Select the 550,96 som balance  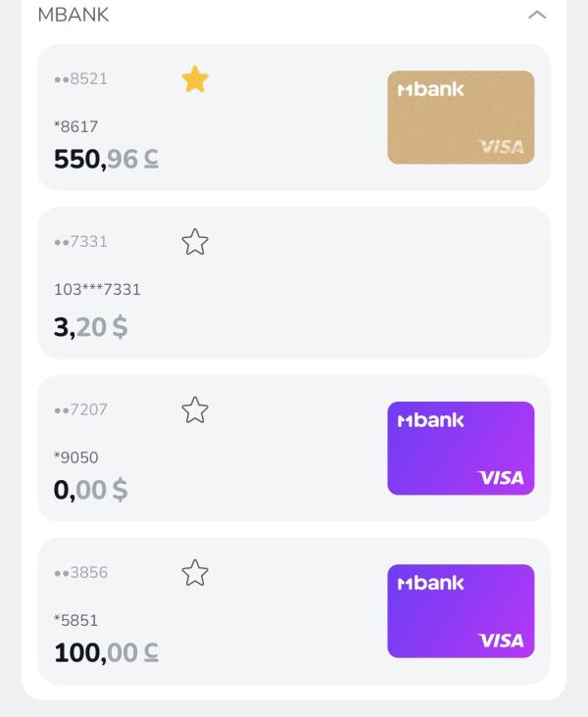click(x=106, y=159)
